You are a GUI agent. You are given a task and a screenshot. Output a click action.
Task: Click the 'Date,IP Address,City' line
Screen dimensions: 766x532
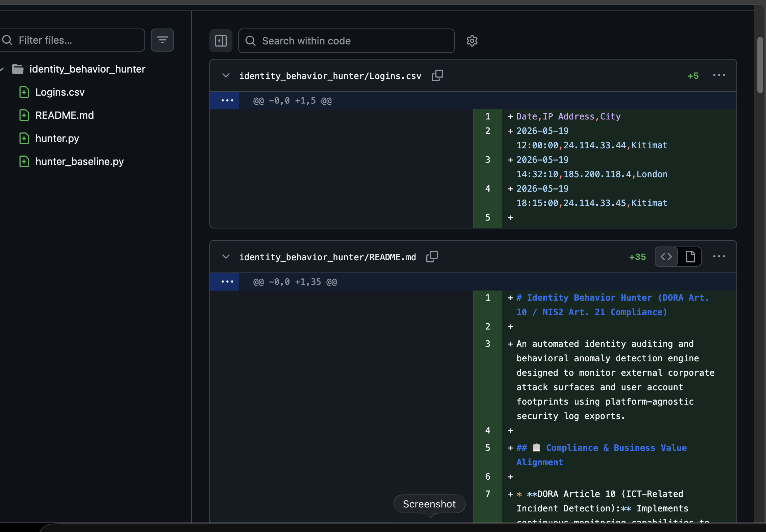point(569,116)
